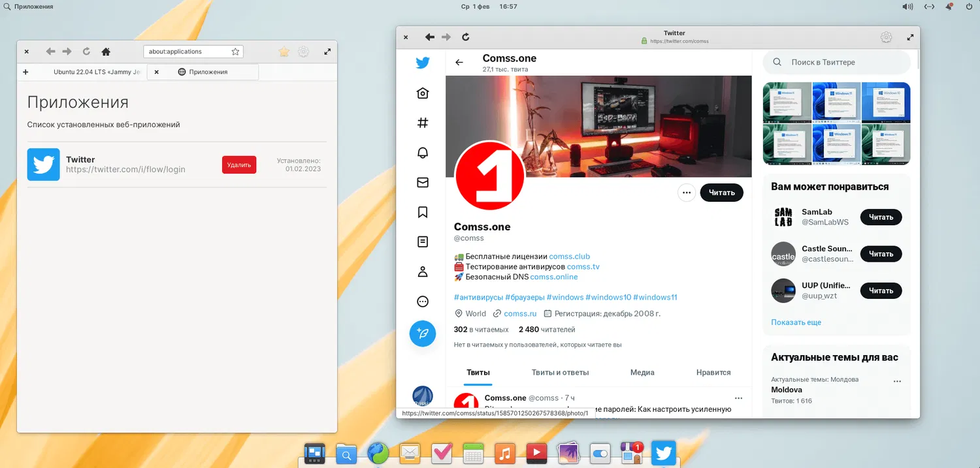Image resolution: width=980 pixels, height=468 pixels.
Task: Open the Moldova trending topic
Action: [787, 390]
